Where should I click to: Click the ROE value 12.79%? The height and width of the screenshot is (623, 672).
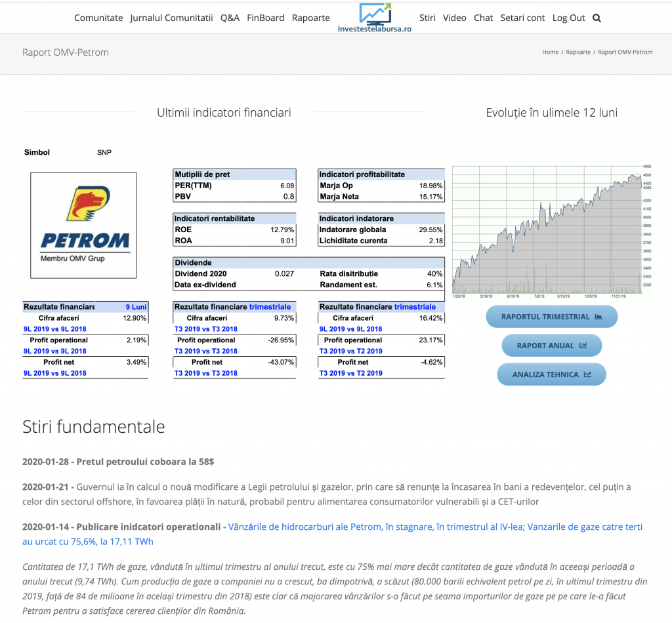282,230
